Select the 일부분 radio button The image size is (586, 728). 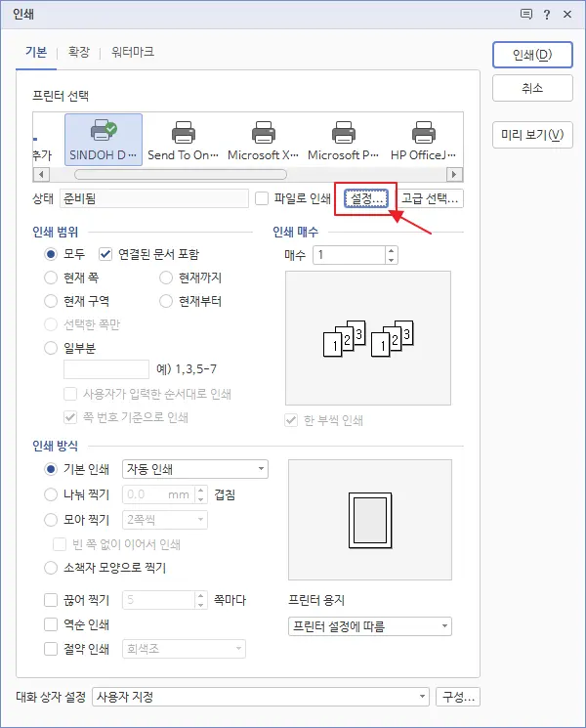pos(51,348)
